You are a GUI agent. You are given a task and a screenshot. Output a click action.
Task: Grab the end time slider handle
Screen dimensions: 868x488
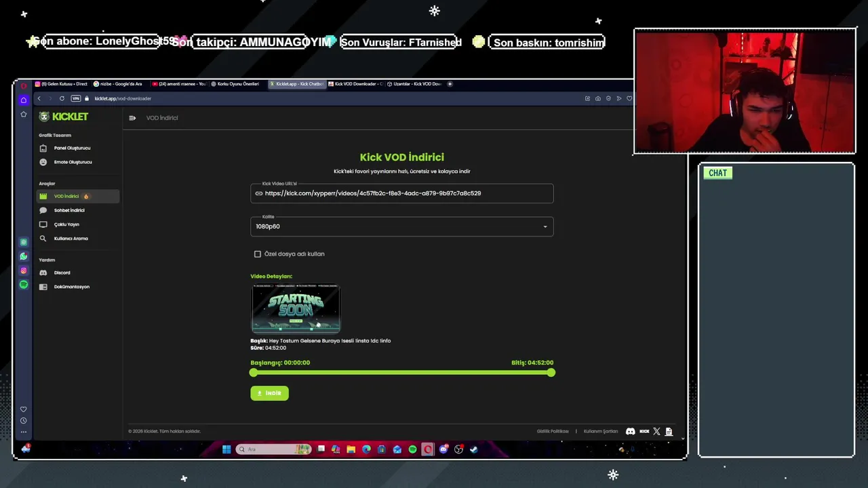coord(551,373)
